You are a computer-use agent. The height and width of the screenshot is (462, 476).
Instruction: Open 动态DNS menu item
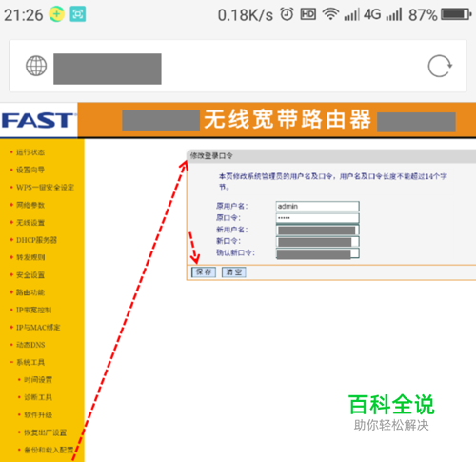tap(30, 345)
